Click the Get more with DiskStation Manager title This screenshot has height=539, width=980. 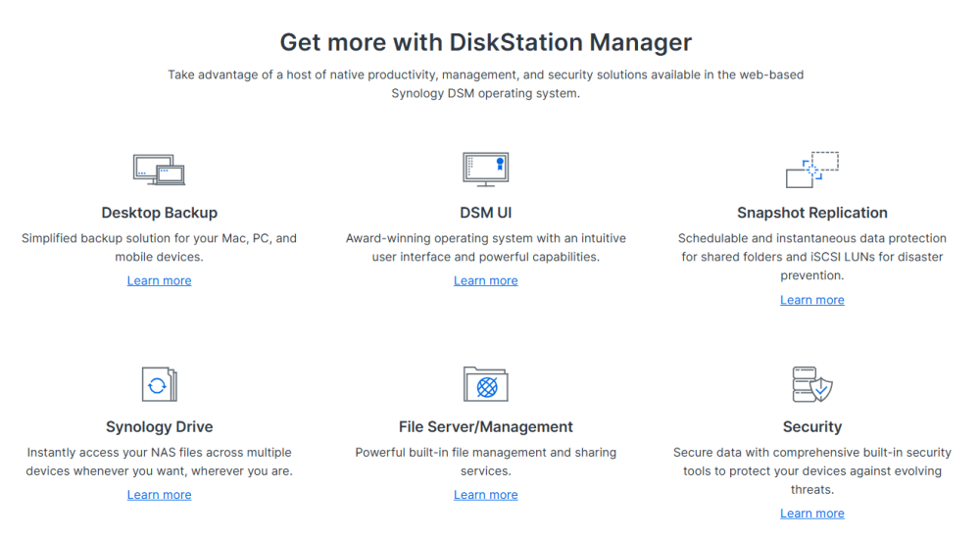[x=486, y=42]
